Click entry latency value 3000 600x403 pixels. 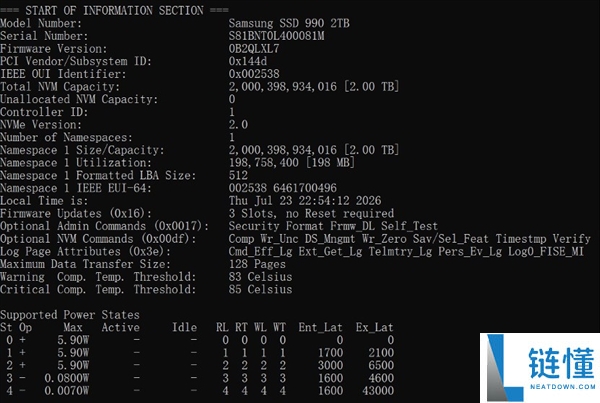[331, 365]
